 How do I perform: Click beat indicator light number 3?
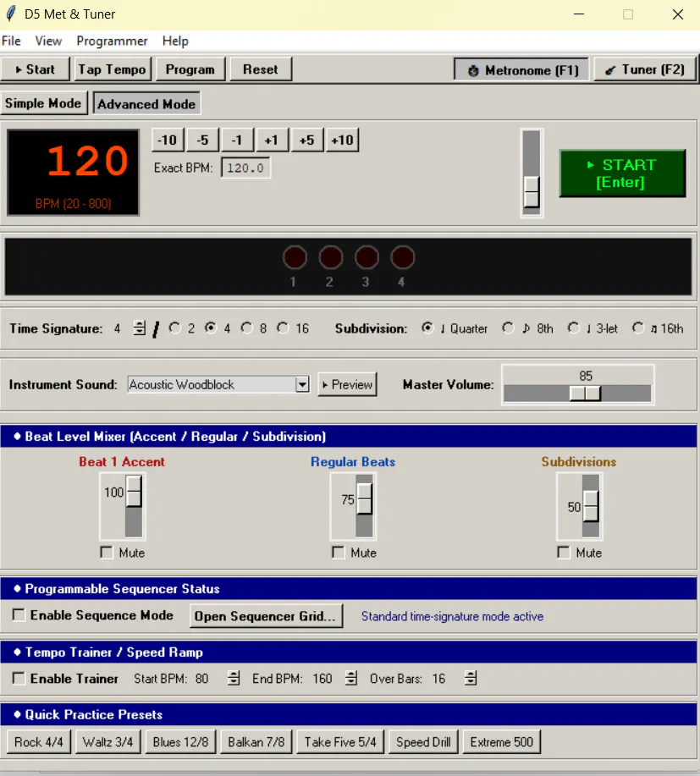tap(367, 257)
